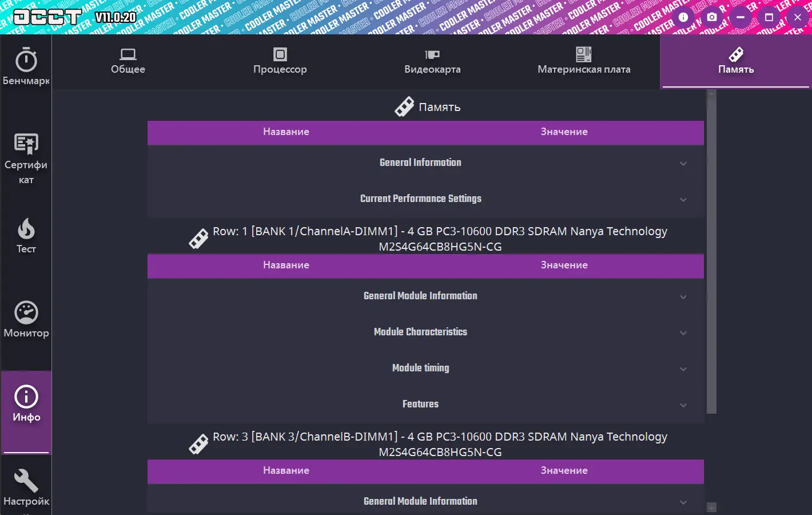Viewport: 812px width, 515px height.
Task: Click the Название column header under Память
Action: [x=286, y=132]
